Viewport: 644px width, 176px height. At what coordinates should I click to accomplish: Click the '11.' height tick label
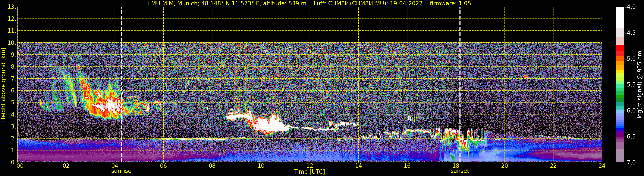[12, 31]
